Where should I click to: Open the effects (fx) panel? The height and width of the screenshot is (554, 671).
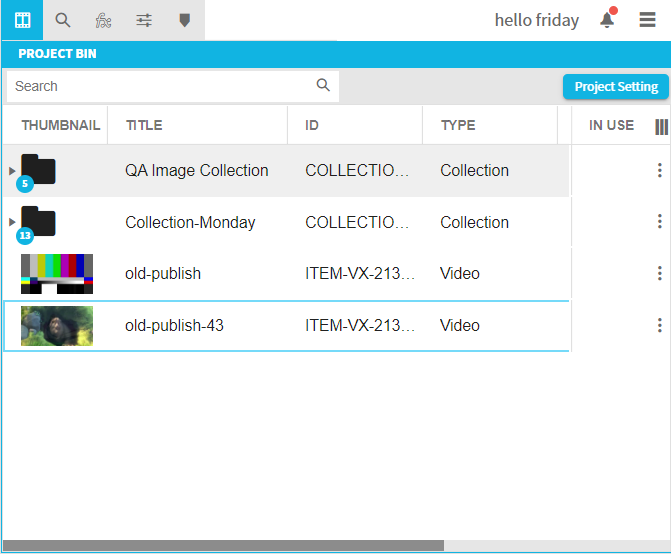click(103, 20)
